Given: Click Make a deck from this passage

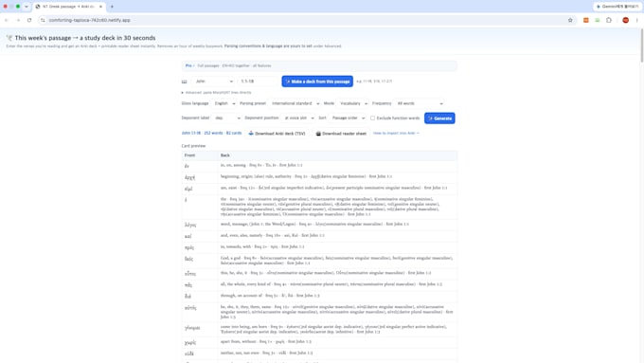Looking at the screenshot, I should click(x=317, y=82).
